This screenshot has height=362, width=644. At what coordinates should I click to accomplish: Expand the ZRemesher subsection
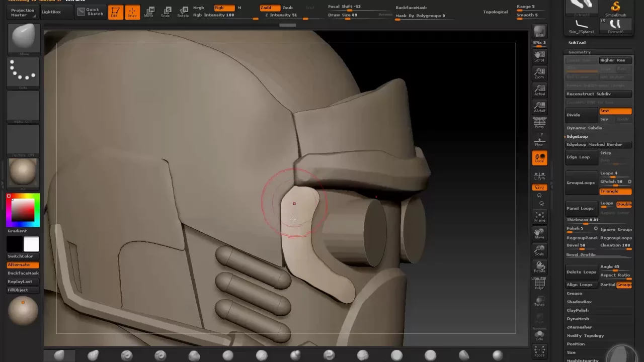(579, 327)
